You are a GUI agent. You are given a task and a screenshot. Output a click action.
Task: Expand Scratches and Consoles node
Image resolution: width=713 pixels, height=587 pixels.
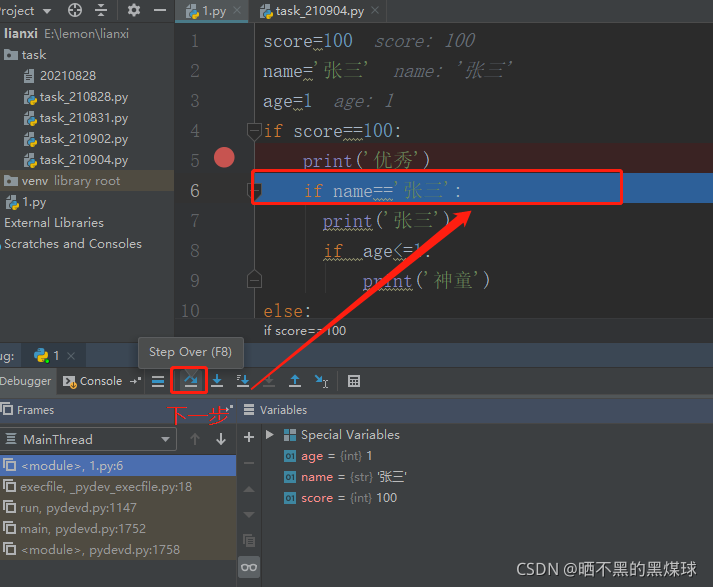pyautogui.click(x=73, y=244)
